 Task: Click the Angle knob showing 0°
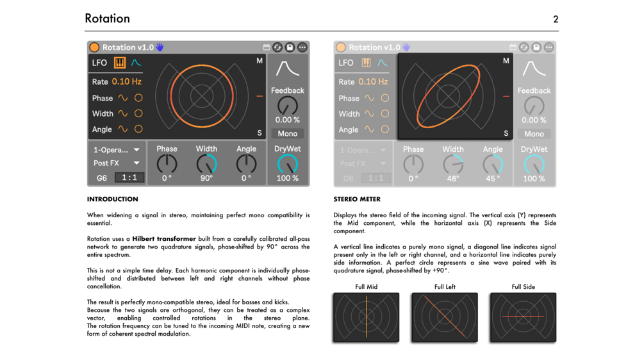pos(246,164)
